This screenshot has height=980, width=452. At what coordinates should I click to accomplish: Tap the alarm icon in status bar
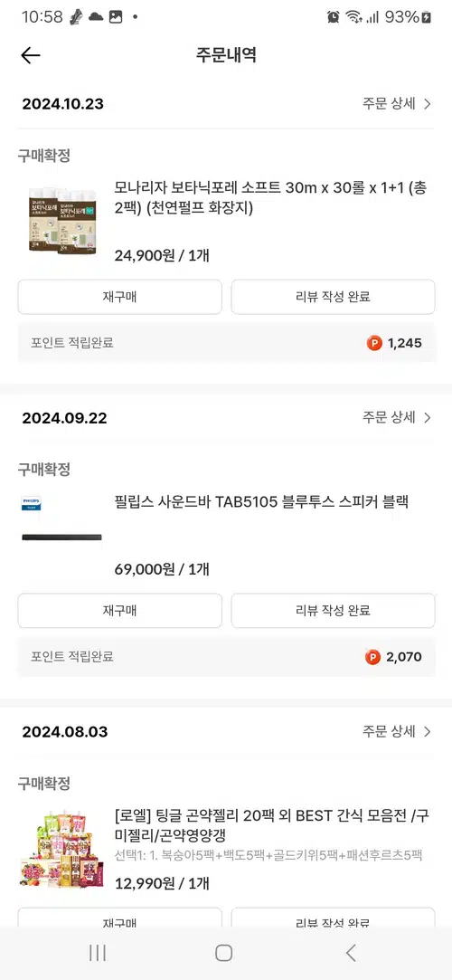tap(333, 17)
